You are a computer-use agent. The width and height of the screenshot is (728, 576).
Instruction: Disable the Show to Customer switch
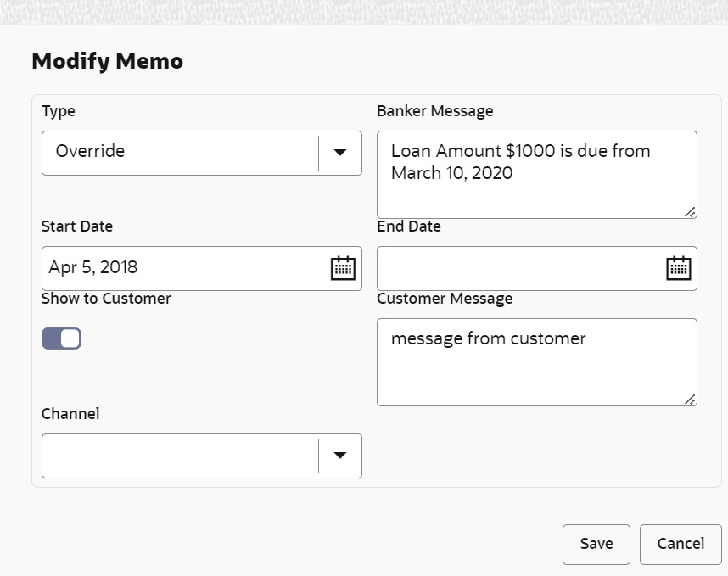coord(61,338)
